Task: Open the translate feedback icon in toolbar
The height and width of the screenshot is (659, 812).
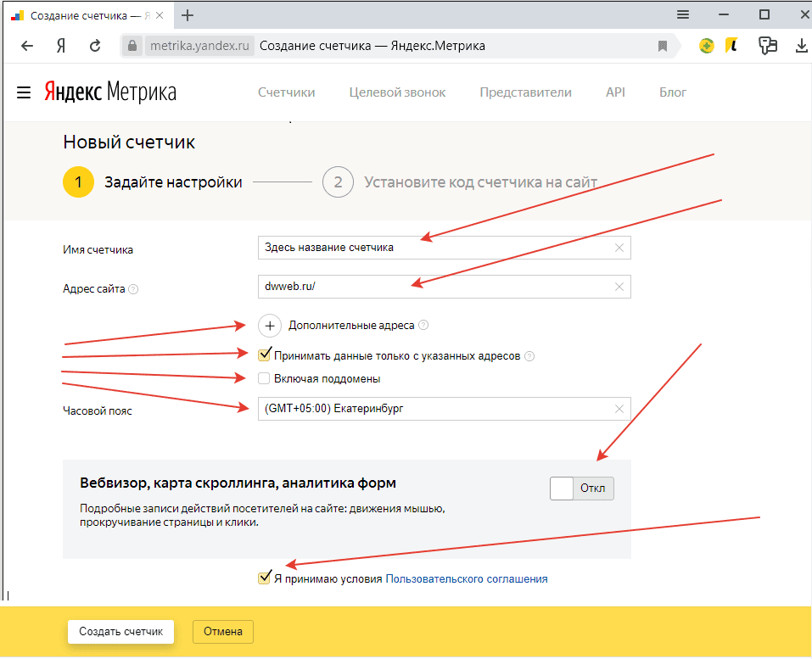Action: point(768,46)
